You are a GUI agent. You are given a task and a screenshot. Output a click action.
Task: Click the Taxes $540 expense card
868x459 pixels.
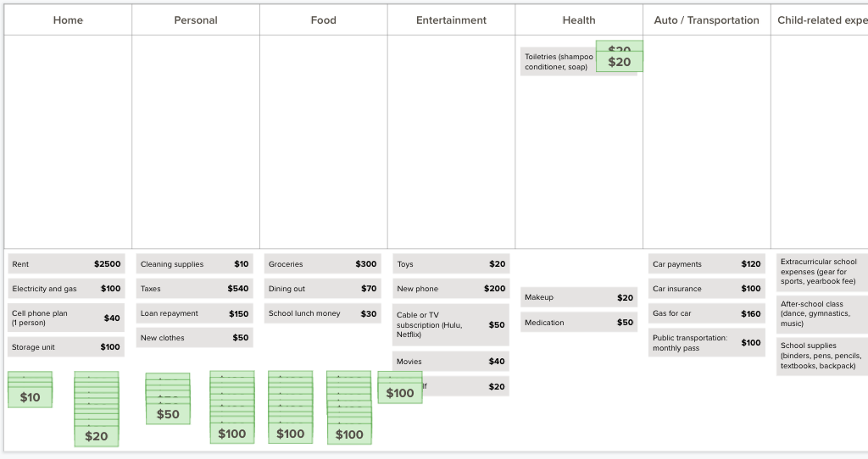(194, 288)
